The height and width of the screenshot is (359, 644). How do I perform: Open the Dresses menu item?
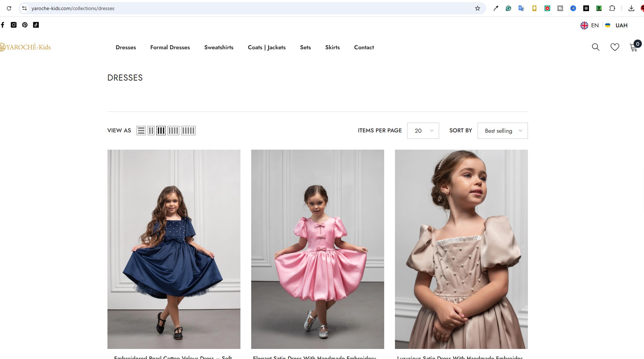pyautogui.click(x=126, y=47)
